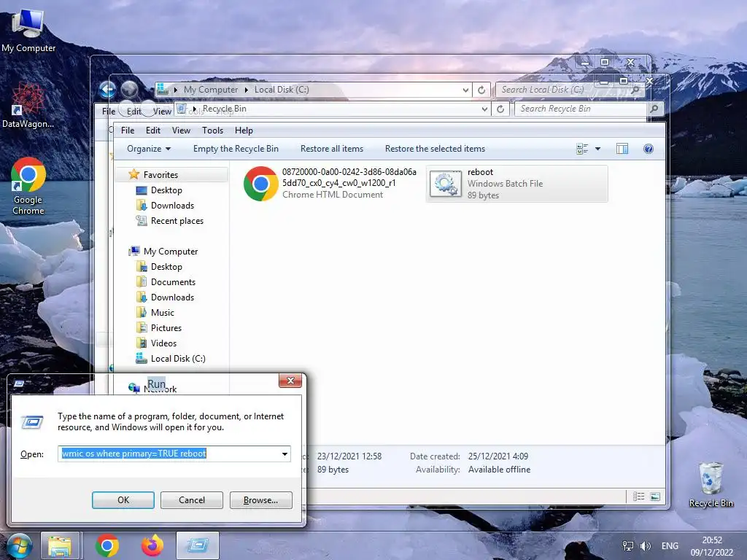The width and height of the screenshot is (747, 560).
Task: Click Cancel in the Run dialog
Action: [192, 500]
